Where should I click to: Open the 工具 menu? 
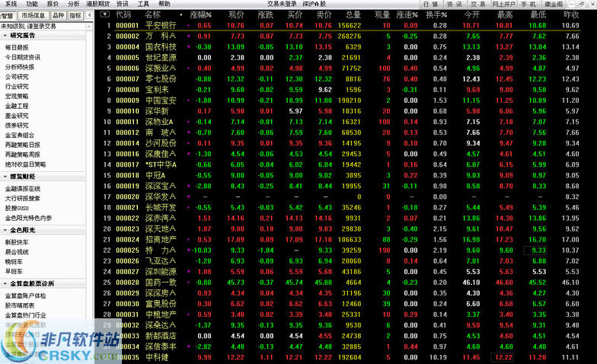[143, 4]
